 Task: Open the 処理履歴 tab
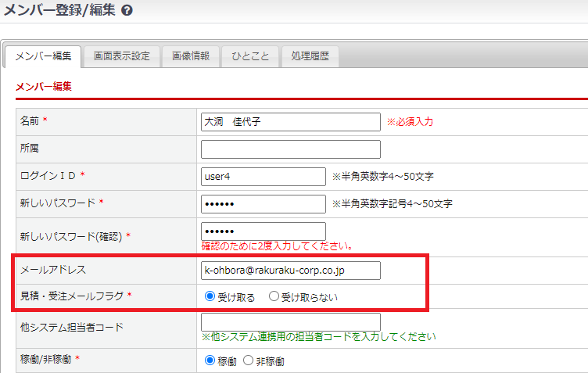point(310,56)
